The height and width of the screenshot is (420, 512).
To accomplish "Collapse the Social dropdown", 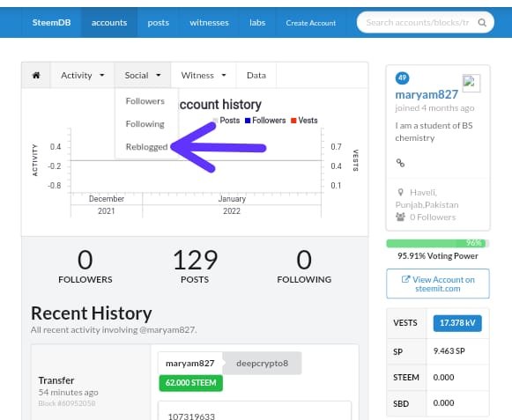I will (x=143, y=76).
